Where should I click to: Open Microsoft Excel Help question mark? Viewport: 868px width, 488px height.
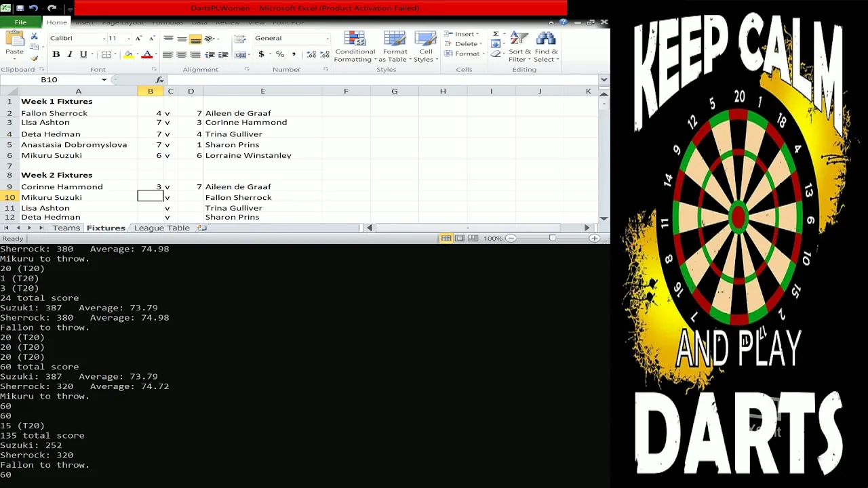[564, 22]
